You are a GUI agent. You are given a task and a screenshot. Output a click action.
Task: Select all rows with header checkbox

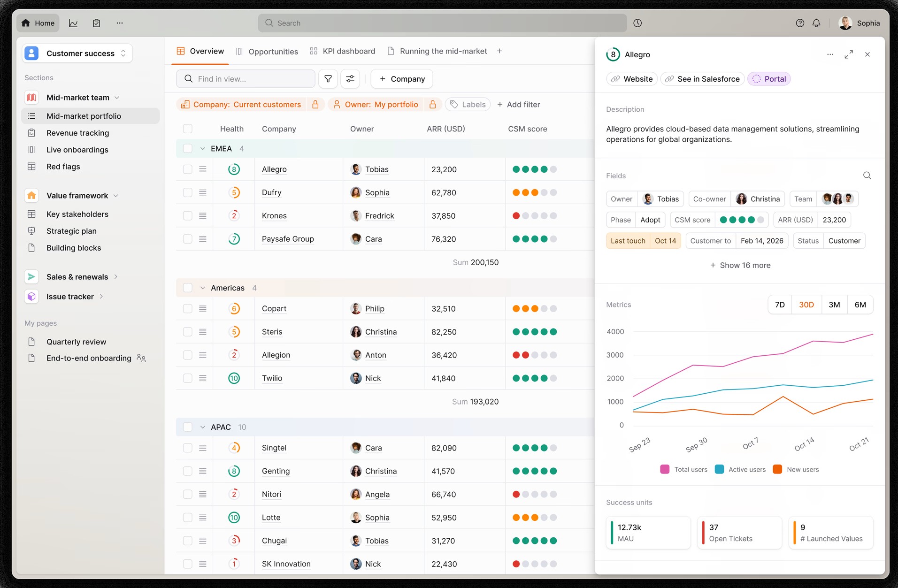click(187, 128)
